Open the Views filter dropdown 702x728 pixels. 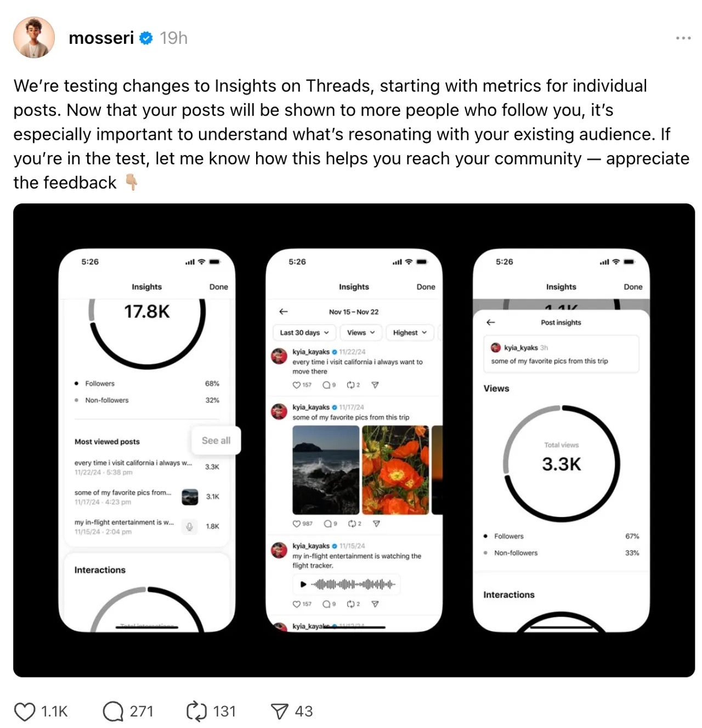click(x=361, y=332)
